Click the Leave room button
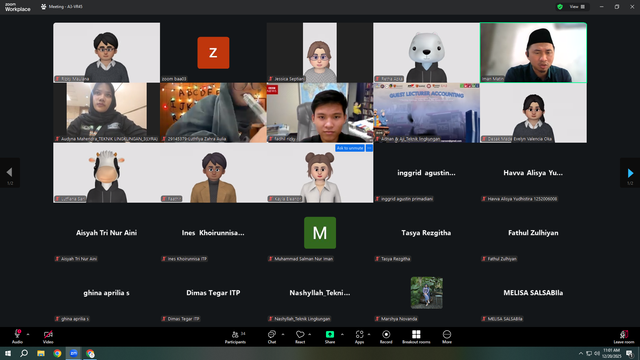The width and height of the screenshot is (640, 360). (624, 337)
